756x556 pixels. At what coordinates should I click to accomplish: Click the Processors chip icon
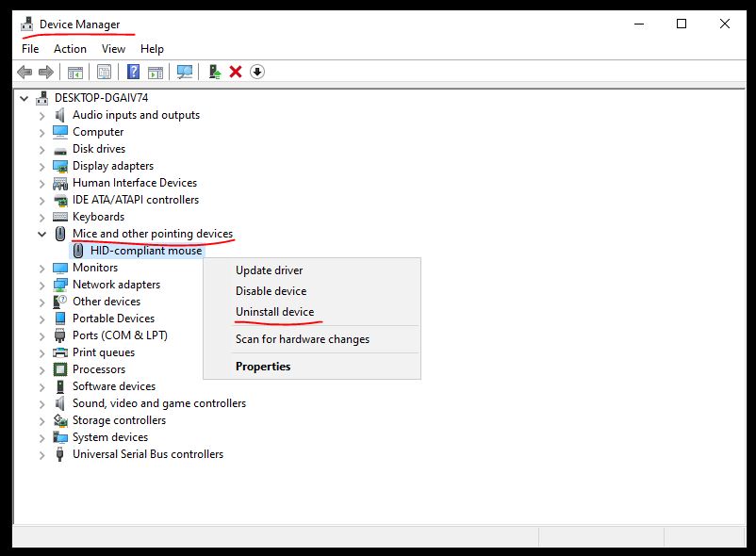60,369
